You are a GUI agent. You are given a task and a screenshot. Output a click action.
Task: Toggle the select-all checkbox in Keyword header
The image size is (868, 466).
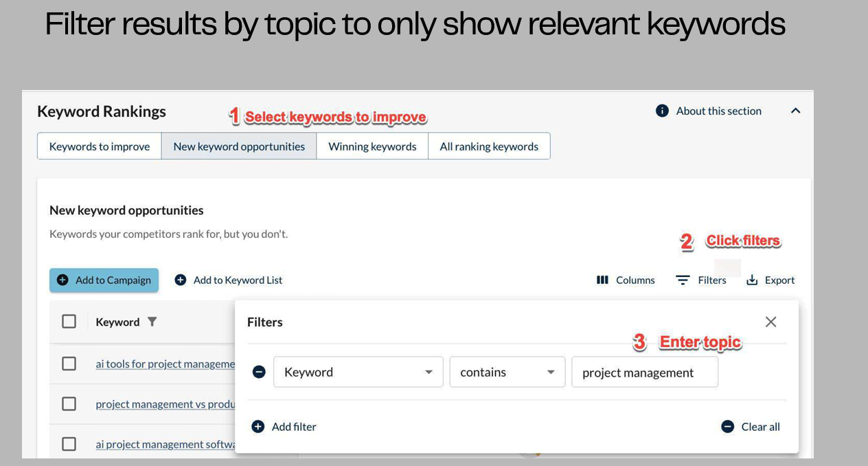[69, 322]
